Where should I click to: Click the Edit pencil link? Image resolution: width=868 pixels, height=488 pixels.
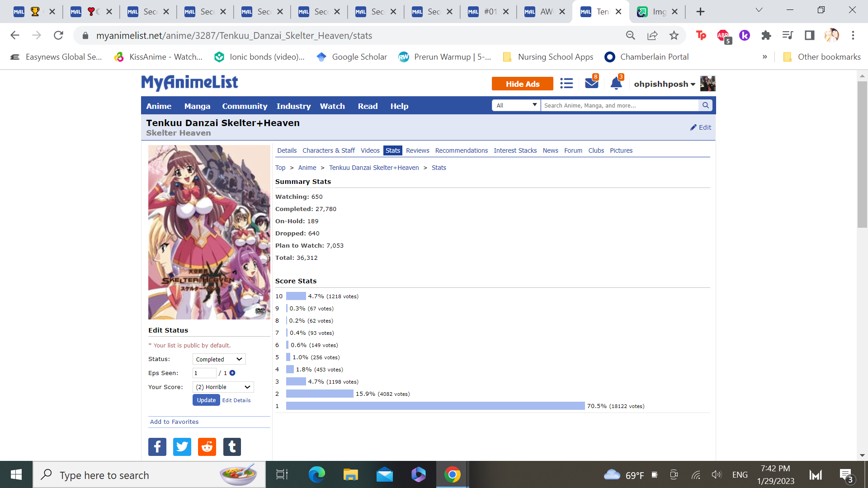pos(700,127)
